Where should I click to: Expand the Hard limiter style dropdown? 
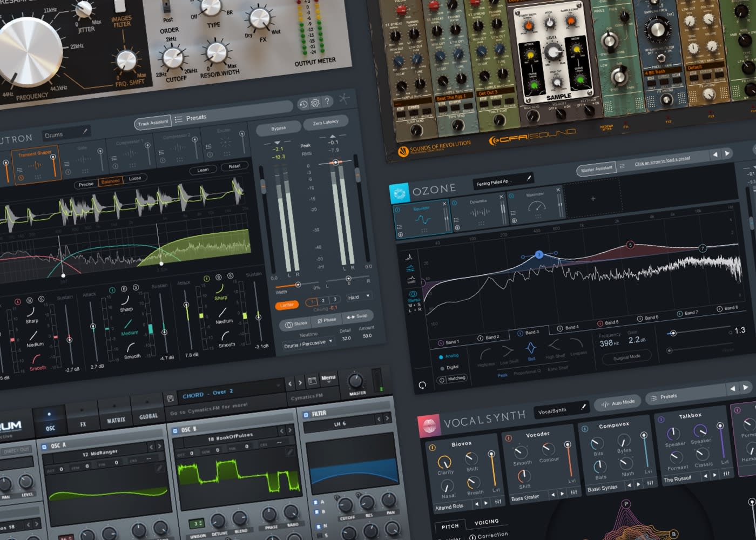point(359,297)
